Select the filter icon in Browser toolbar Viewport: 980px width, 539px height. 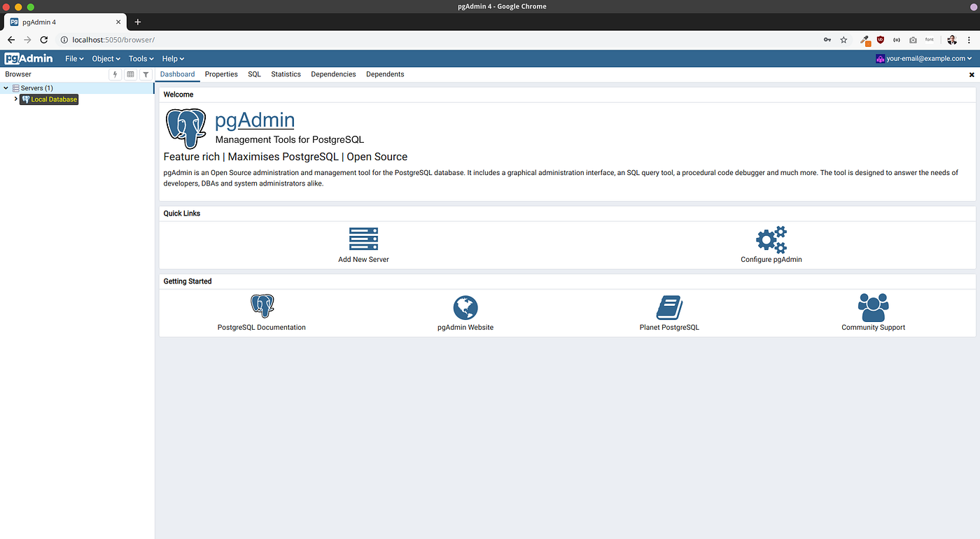pos(145,74)
